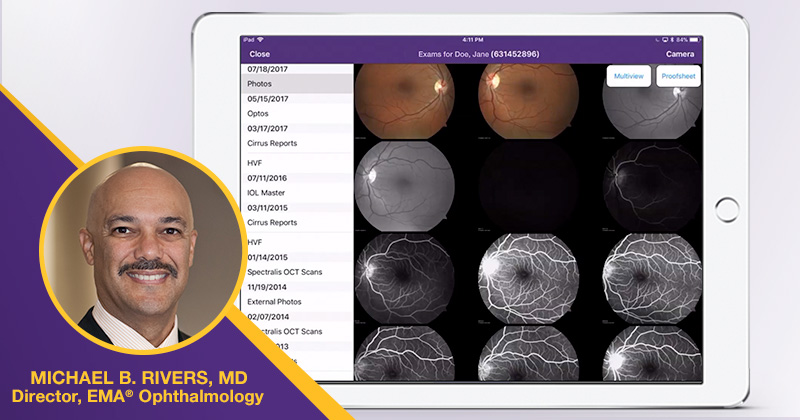
Task: Tap the Close button in purple header
Action: click(x=259, y=54)
